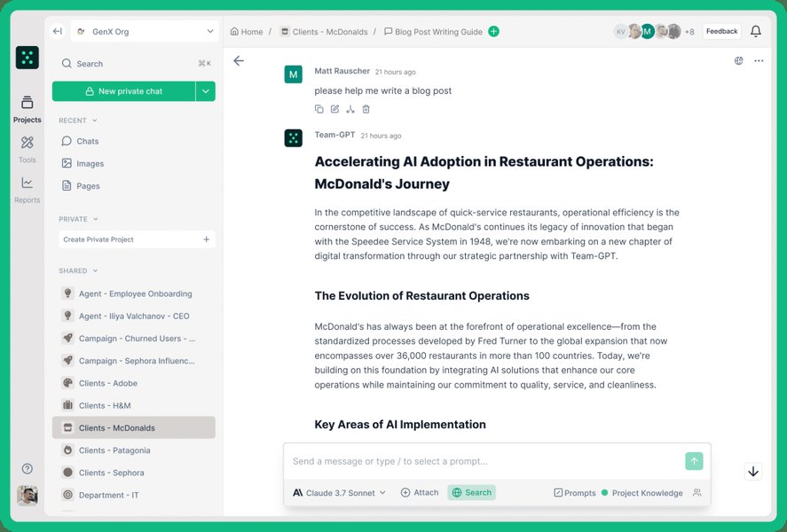787x532 pixels.
Task: Expand the New private chat dropdown arrow
Action: tap(205, 91)
